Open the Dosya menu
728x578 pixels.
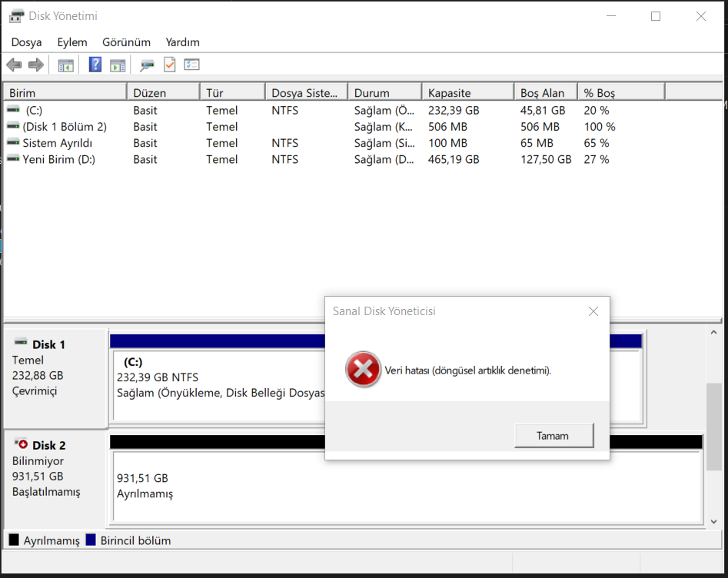point(26,42)
